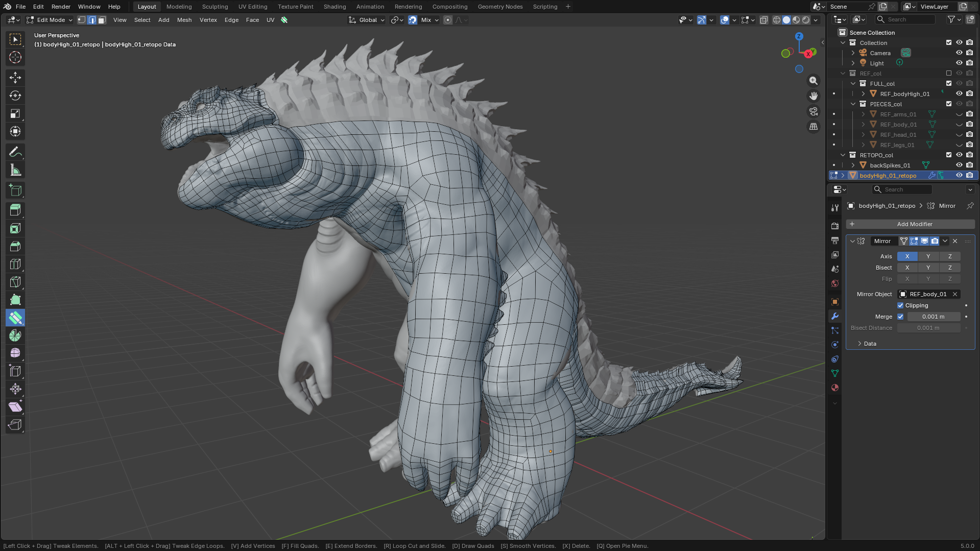Open Global transform orientation dropdown
980x551 pixels.
tap(367, 20)
